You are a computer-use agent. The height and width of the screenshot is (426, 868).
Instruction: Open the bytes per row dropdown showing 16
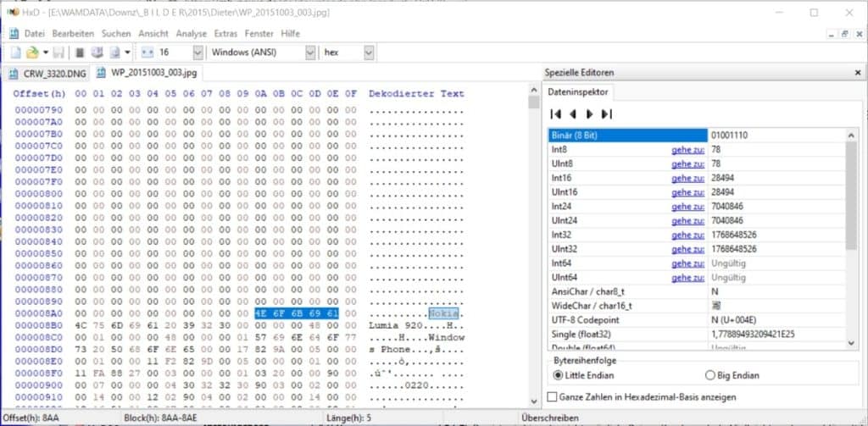pyautogui.click(x=198, y=53)
